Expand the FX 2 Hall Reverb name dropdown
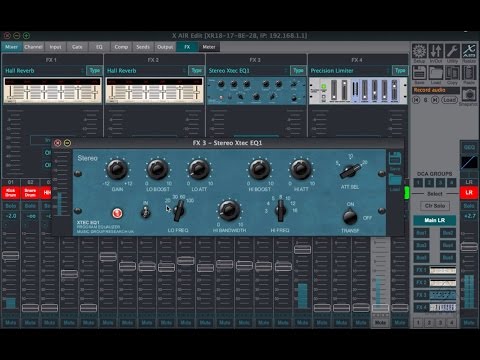Viewport: 480px width, 360px height. coord(146,71)
